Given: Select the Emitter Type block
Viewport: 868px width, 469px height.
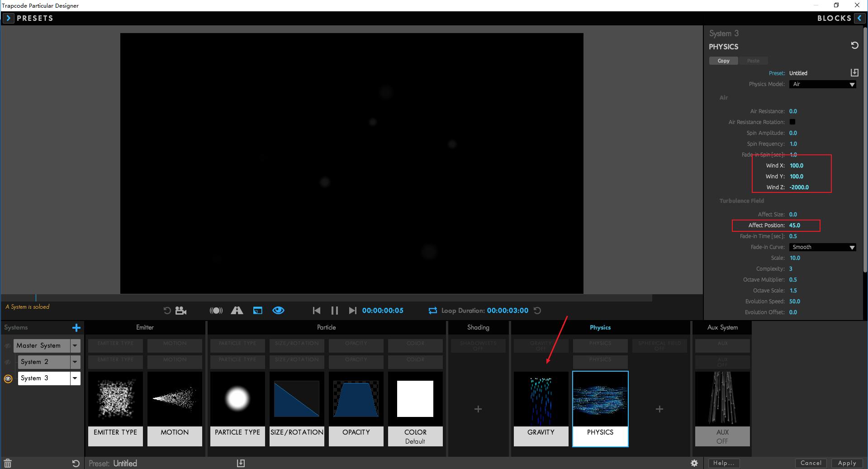Looking at the screenshot, I should pyautogui.click(x=115, y=409).
